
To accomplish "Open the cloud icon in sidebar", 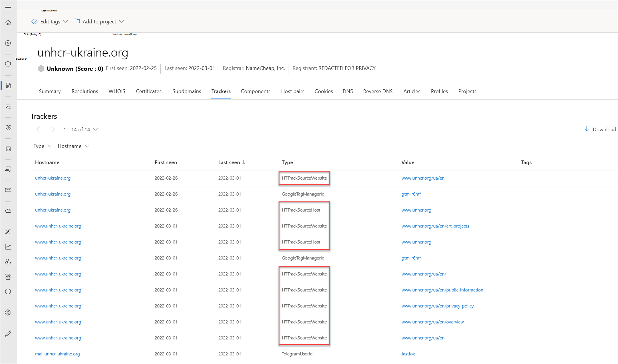I will click(x=8, y=211).
